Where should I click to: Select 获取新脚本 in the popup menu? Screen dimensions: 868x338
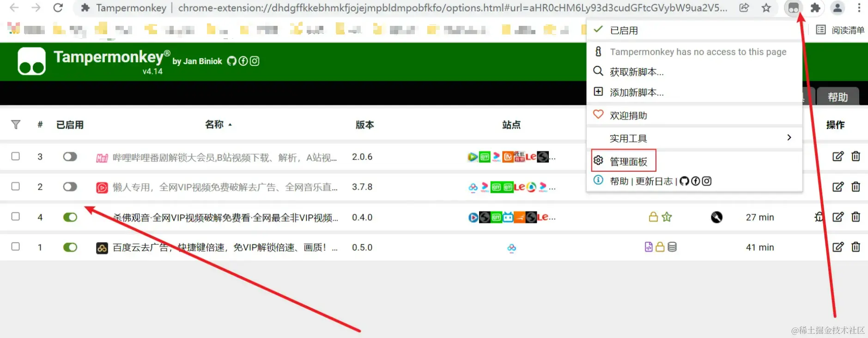[x=694, y=72]
